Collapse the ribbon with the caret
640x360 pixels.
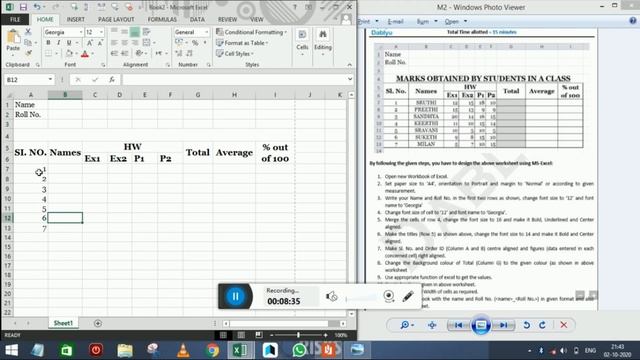coord(349,64)
